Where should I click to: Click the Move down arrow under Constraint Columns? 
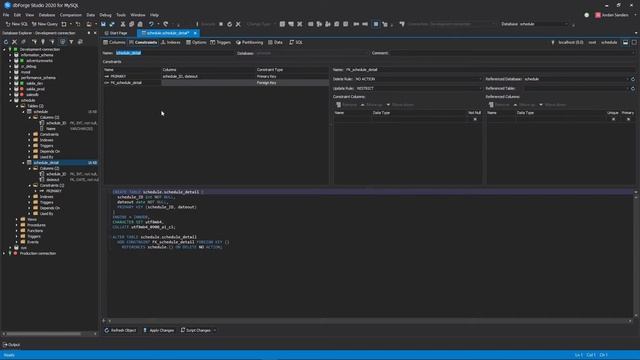(388, 105)
